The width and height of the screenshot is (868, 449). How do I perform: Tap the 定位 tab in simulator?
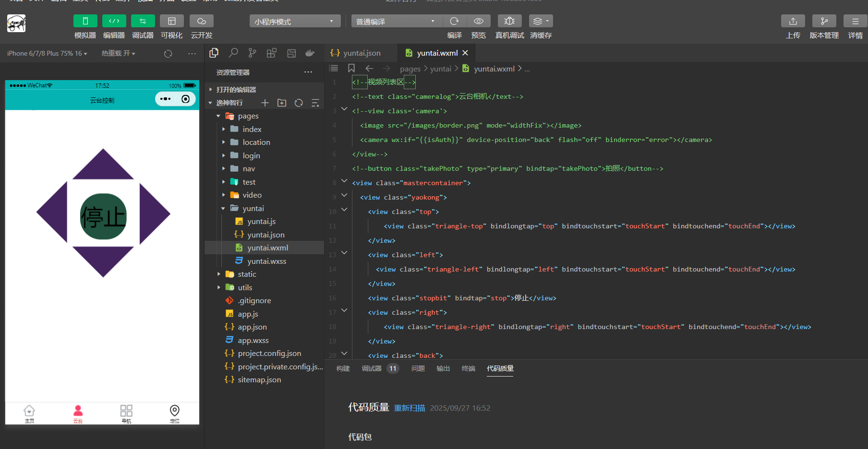pos(175,414)
